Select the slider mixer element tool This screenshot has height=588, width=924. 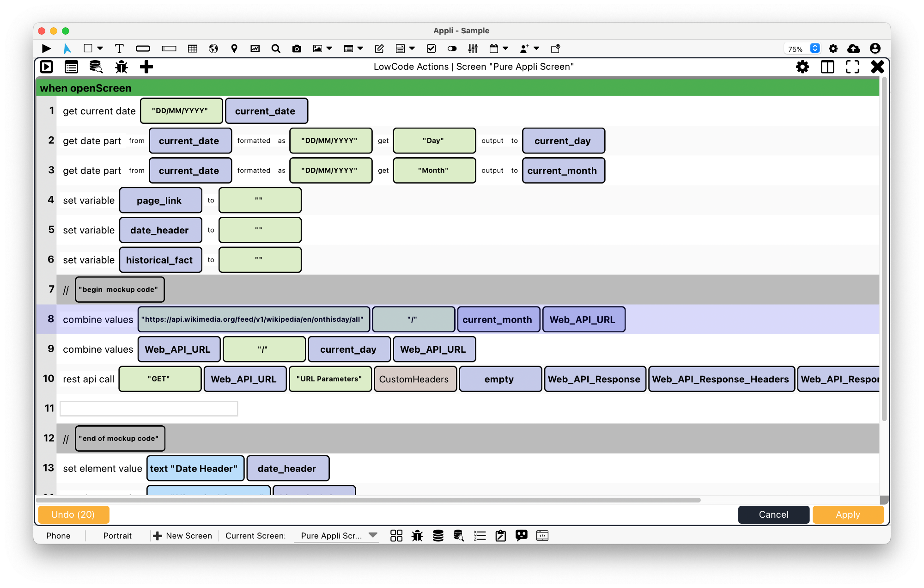(473, 49)
